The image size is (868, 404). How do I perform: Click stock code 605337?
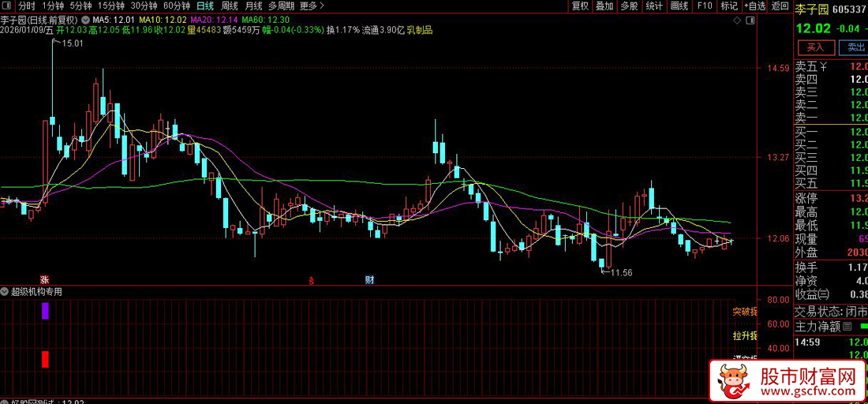pos(851,9)
